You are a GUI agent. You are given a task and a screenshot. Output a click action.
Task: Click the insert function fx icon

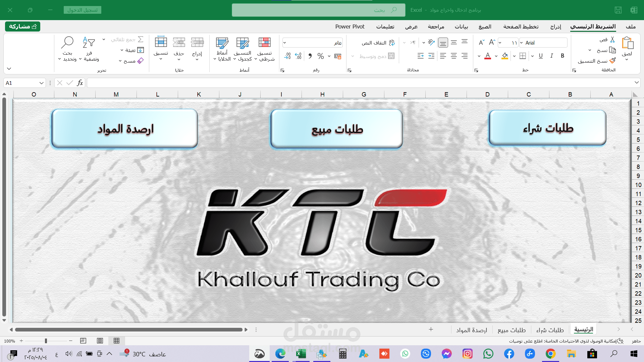pyautogui.click(x=80, y=83)
